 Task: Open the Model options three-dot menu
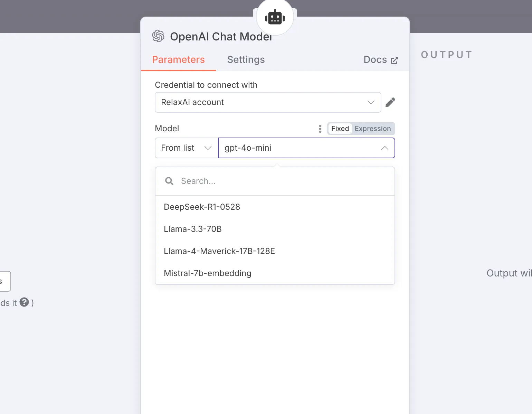pyautogui.click(x=320, y=129)
